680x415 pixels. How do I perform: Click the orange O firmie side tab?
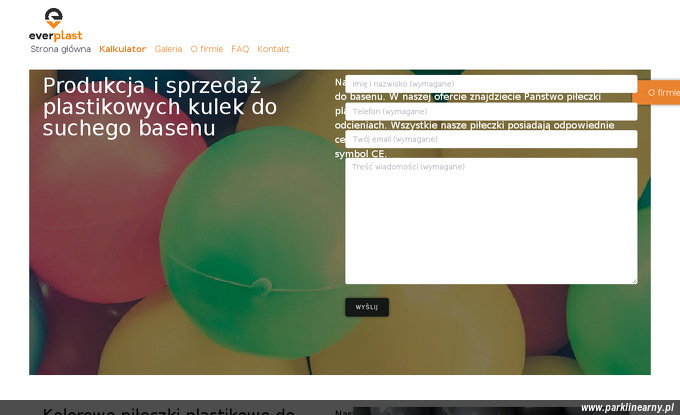tap(656, 92)
